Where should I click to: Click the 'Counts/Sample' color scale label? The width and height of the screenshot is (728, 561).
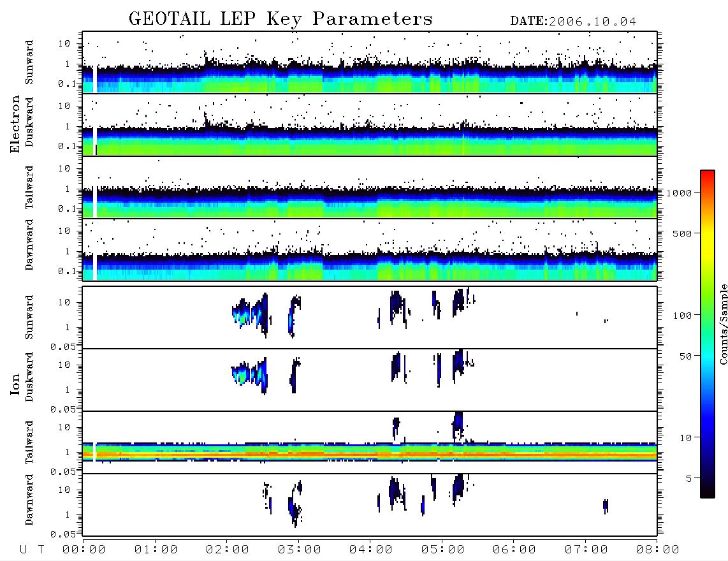[723, 324]
